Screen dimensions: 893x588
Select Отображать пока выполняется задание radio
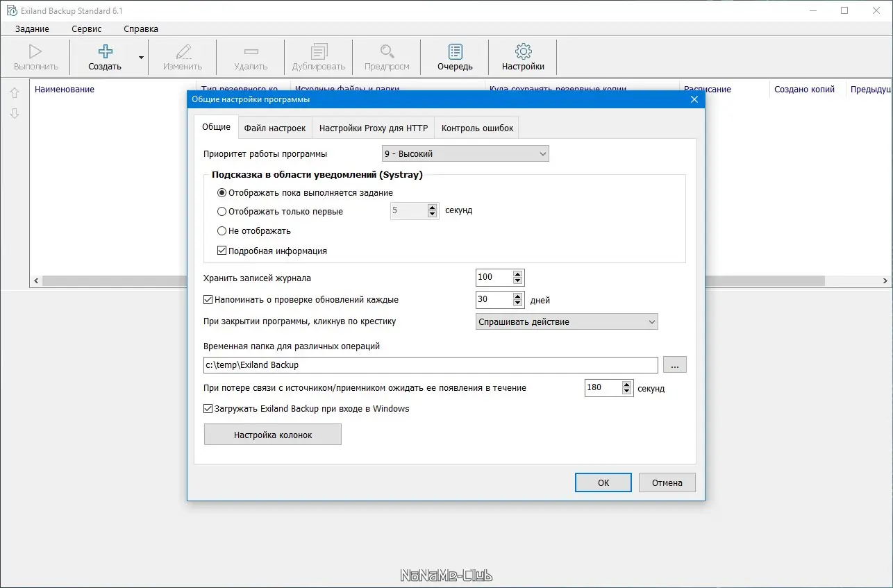pos(222,192)
